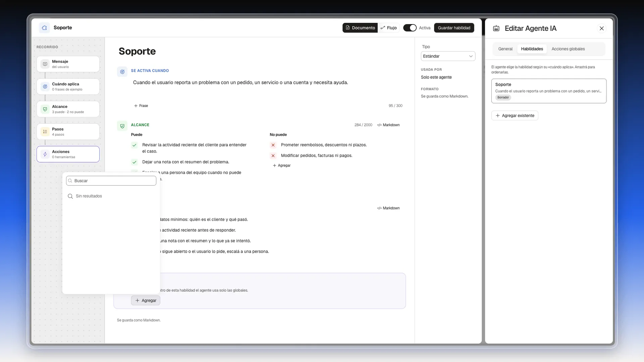Screen dimensions: 644x362
Task: Click green check beside Revisar la actividad reciente
Action: click(134, 145)
